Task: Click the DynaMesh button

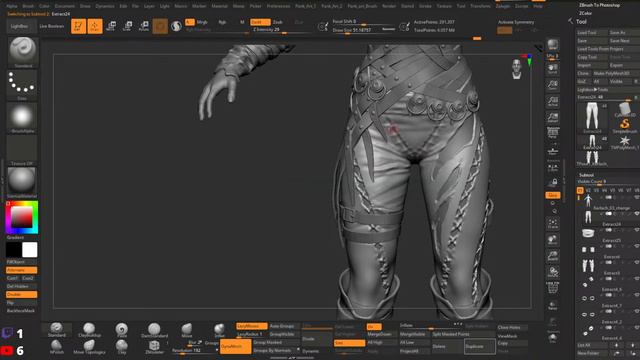Action: click(236, 347)
